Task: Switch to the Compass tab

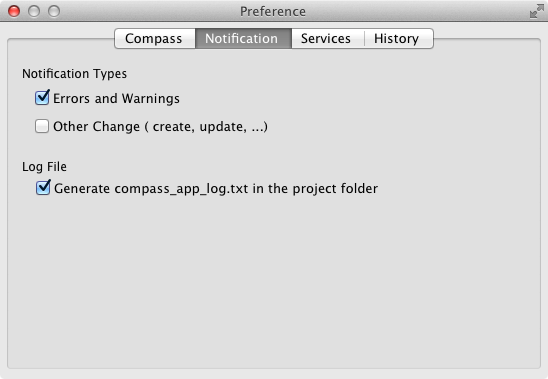Action: [155, 38]
